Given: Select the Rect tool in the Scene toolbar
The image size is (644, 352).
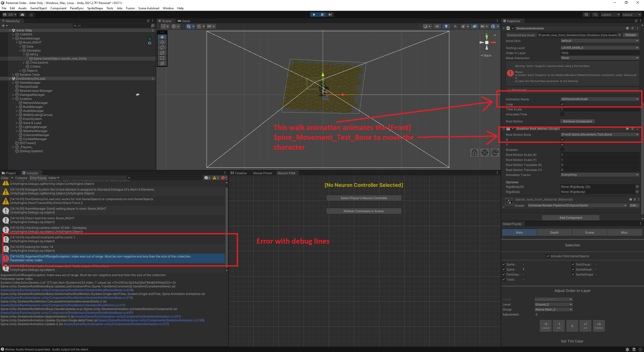Looking at the screenshot, I should 162,58.
